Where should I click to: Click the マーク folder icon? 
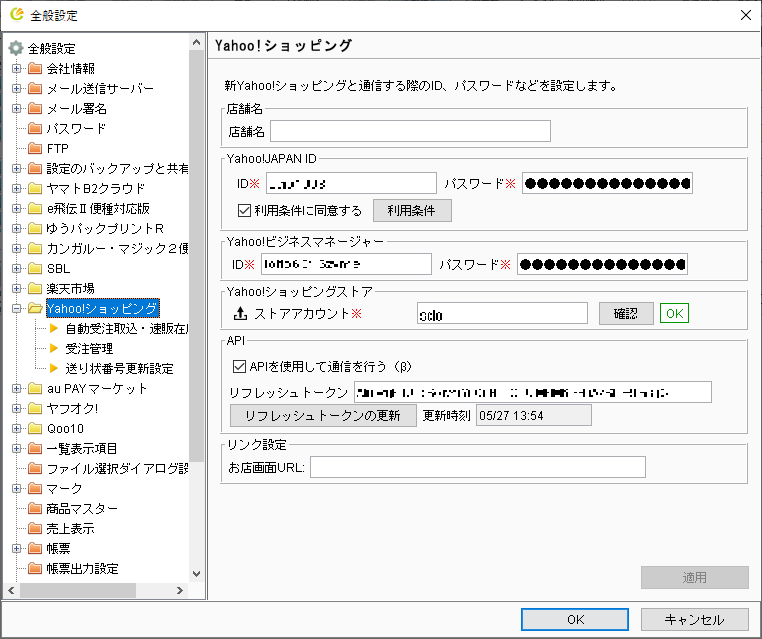coord(35,488)
